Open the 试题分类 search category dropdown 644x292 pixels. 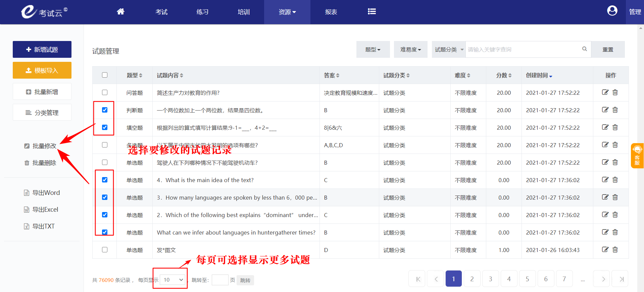pos(449,49)
